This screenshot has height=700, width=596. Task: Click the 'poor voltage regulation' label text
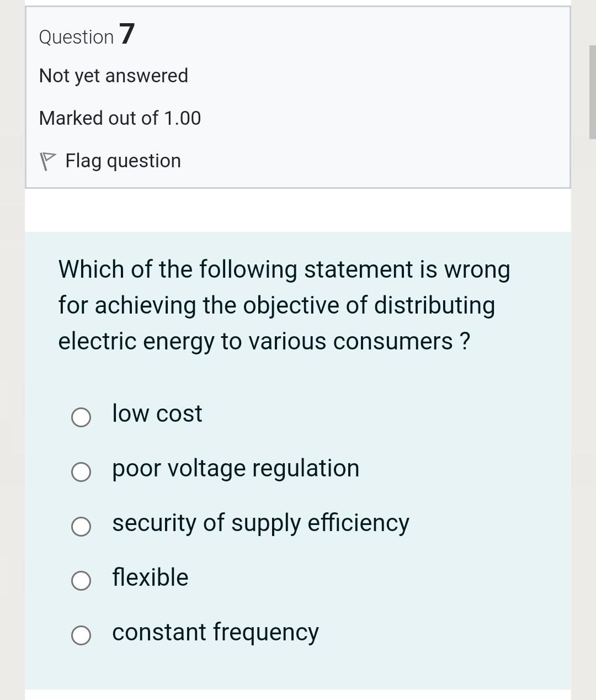236,468
